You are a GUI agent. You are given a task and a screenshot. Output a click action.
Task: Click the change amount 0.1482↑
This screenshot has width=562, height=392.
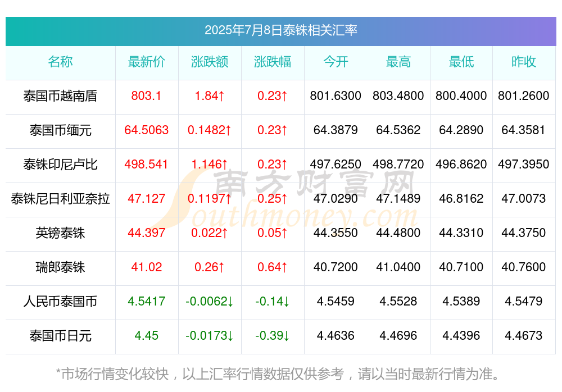209,130
